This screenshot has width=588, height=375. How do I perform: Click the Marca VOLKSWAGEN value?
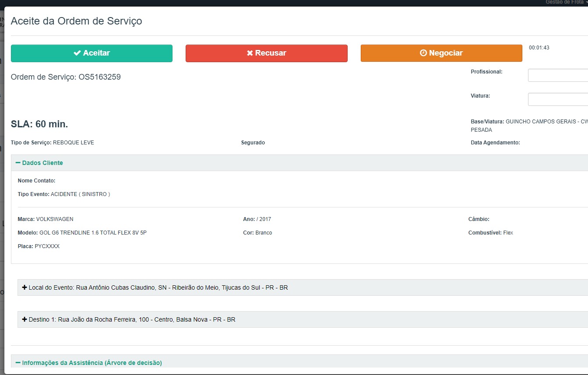(55, 219)
